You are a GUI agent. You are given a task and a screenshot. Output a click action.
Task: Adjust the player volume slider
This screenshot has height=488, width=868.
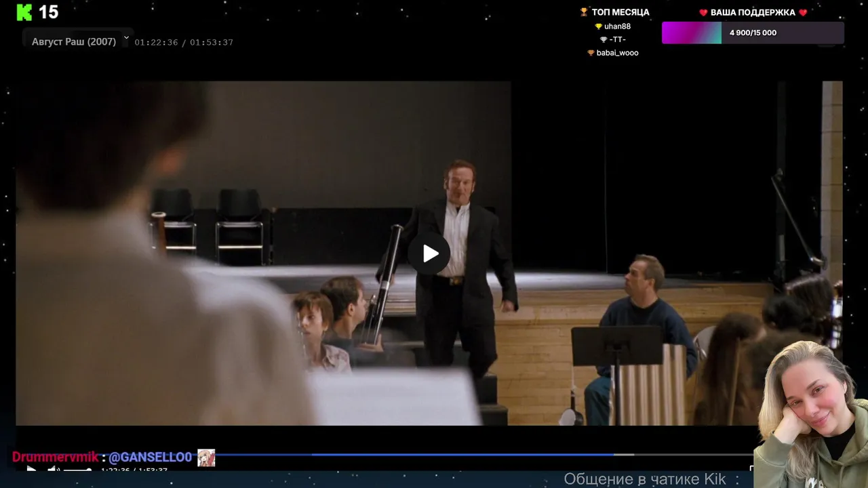[x=77, y=469]
